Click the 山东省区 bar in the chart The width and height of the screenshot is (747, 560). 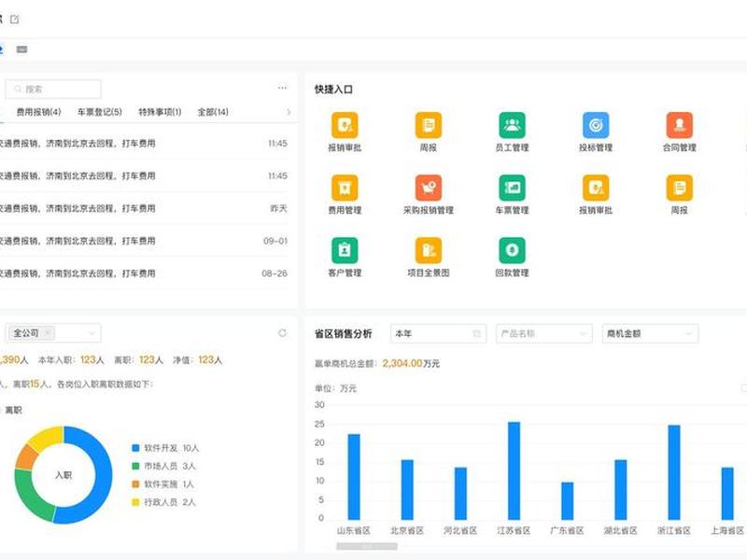pos(354,476)
